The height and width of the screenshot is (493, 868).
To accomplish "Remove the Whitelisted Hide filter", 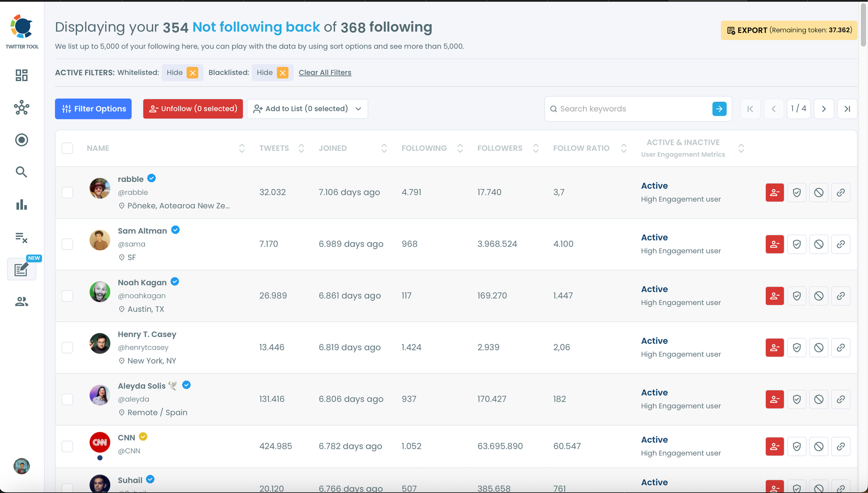I will [193, 72].
